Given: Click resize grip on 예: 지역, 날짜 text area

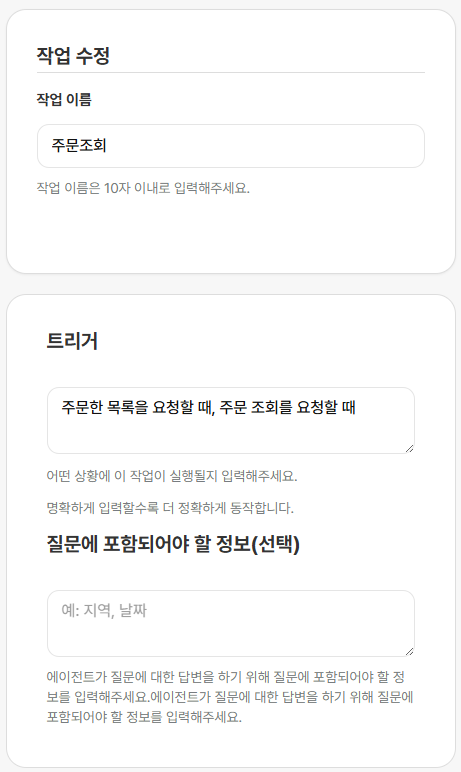Looking at the screenshot, I should coord(409,651).
